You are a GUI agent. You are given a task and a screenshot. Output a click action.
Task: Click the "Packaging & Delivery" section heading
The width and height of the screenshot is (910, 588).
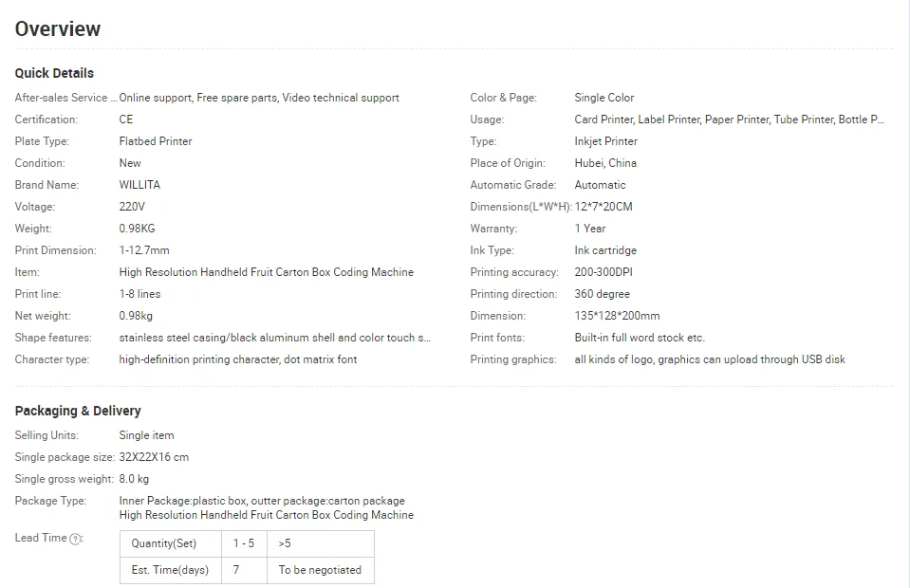78,411
